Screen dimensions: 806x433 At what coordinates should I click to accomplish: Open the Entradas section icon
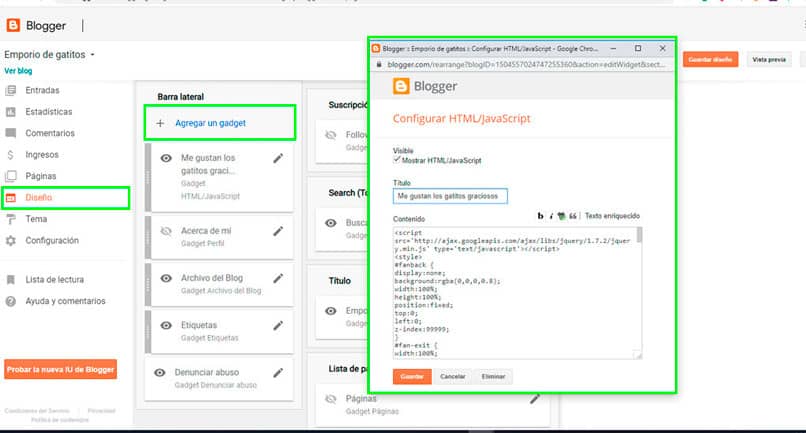click(x=10, y=91)
